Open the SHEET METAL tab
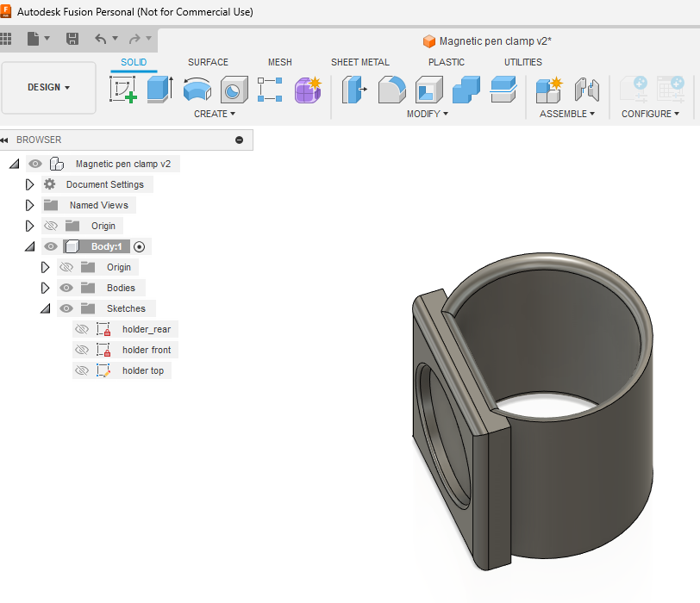Image resolution: width=700 pixels, height=603 pixels. click(x=359, y=62)
